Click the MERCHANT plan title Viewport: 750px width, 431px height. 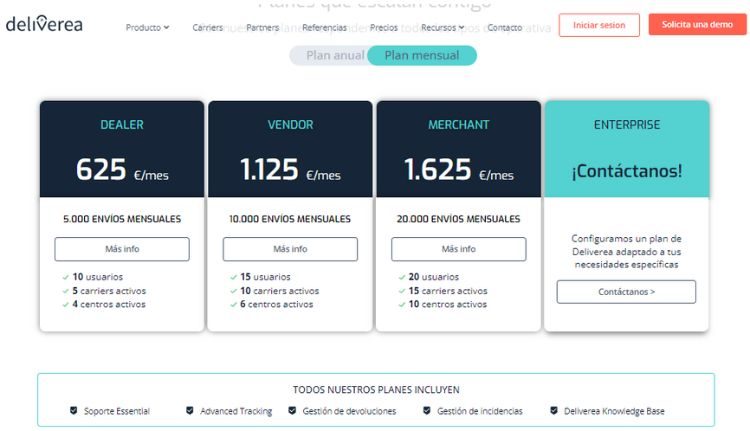click(459, 125)
